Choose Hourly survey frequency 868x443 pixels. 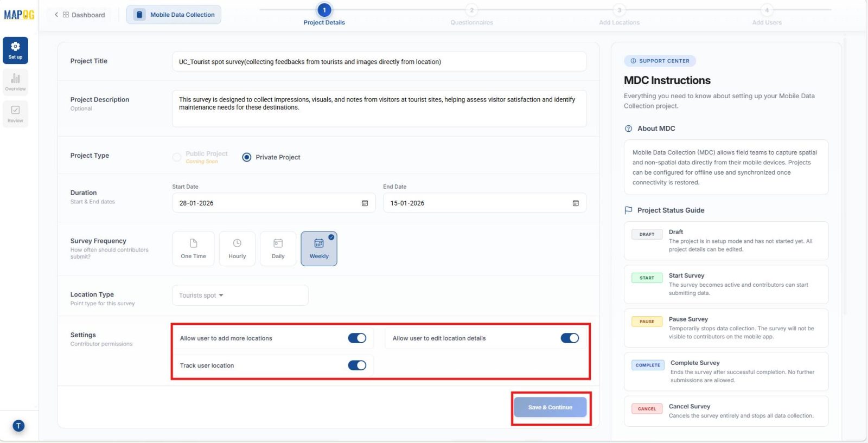click(x=237, y=249)
